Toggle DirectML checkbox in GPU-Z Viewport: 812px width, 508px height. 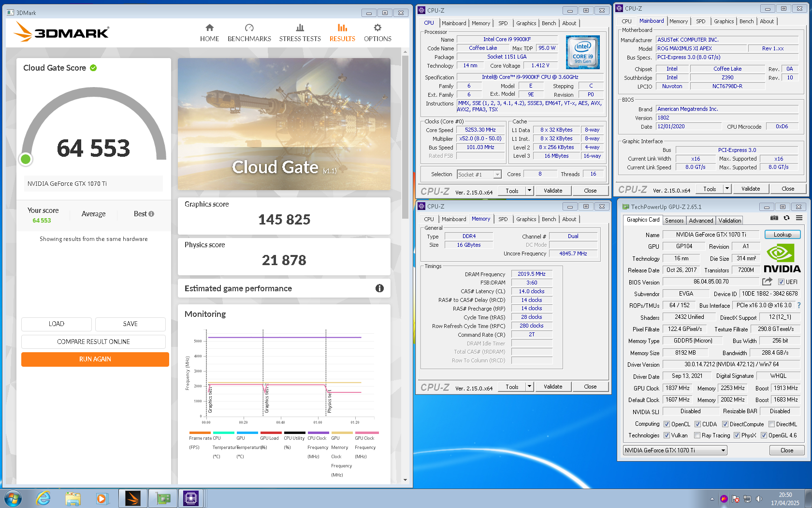771,424
